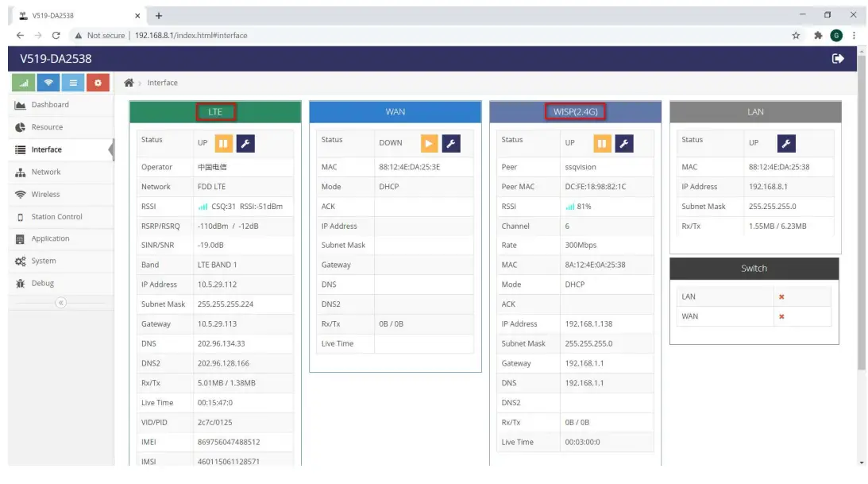868x484 pixels.
Task: Click the Not secure warning indicator
Action: (100, 36)
